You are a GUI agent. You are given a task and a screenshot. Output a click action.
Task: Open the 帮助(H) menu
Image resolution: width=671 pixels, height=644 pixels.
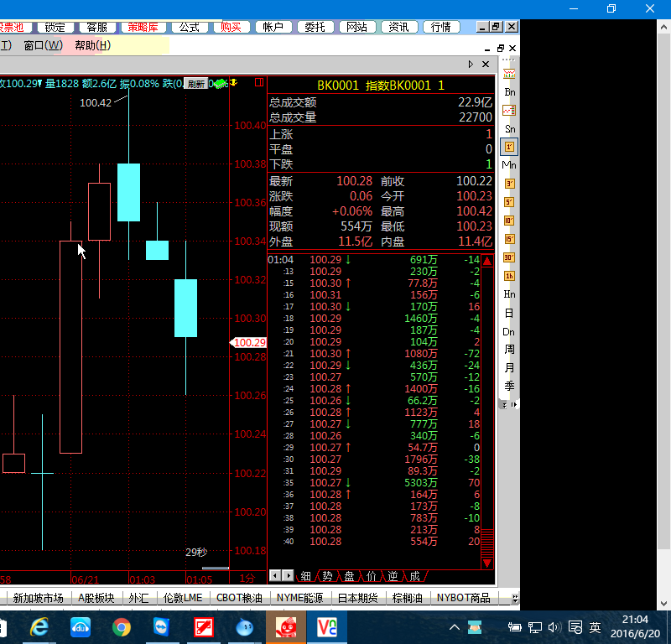pyautogui.click(x=92, y=45)
